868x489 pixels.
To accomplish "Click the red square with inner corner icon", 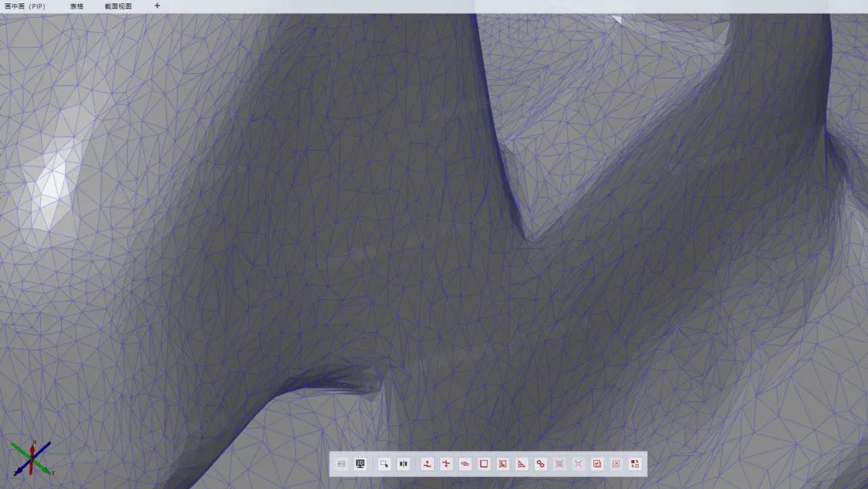I will coord(503,464).
